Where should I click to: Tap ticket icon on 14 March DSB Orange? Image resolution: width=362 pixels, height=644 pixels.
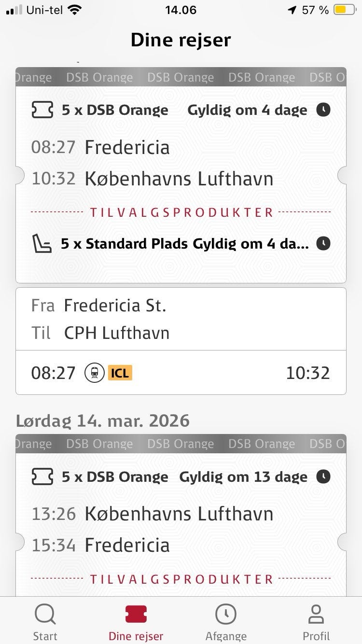42,477
